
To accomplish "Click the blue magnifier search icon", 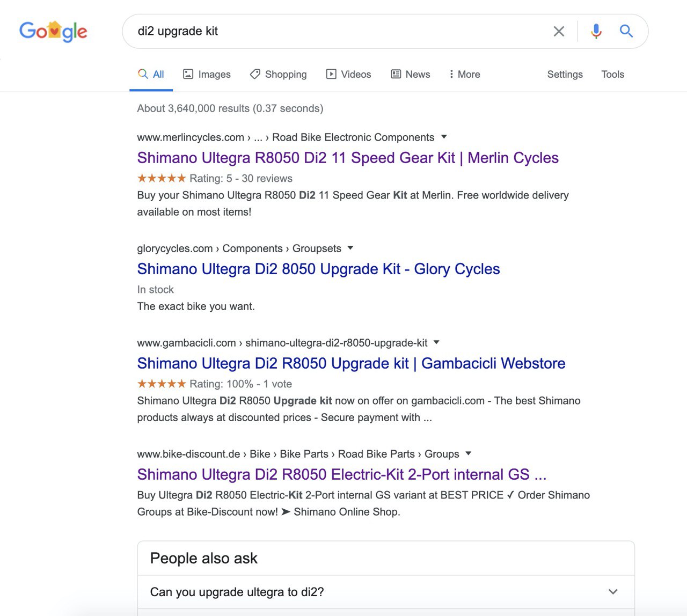I will click(626, 31).
